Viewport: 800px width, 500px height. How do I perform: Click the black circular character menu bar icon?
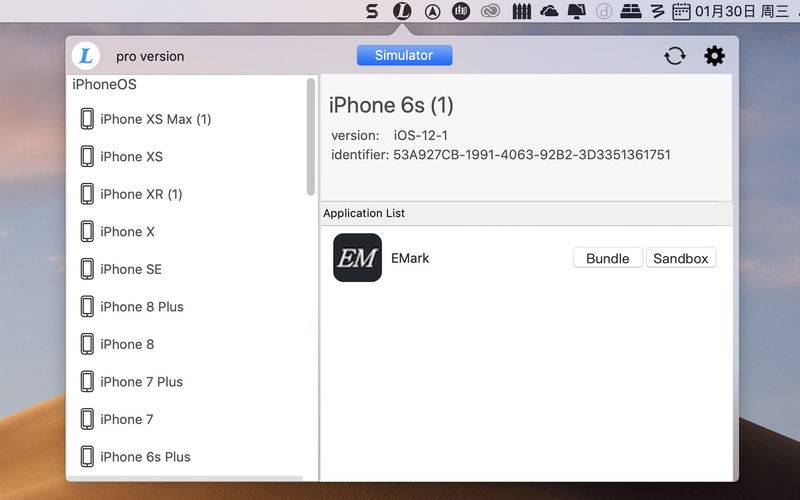(461, 11)
